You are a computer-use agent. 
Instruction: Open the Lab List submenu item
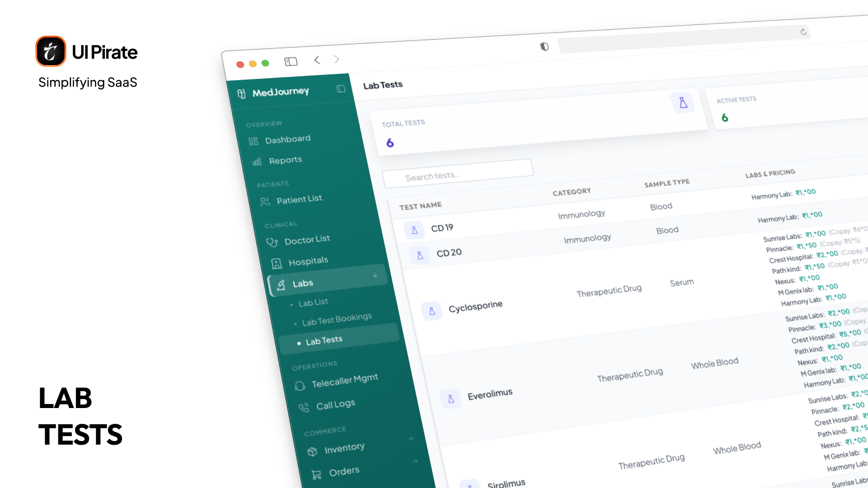313,303
